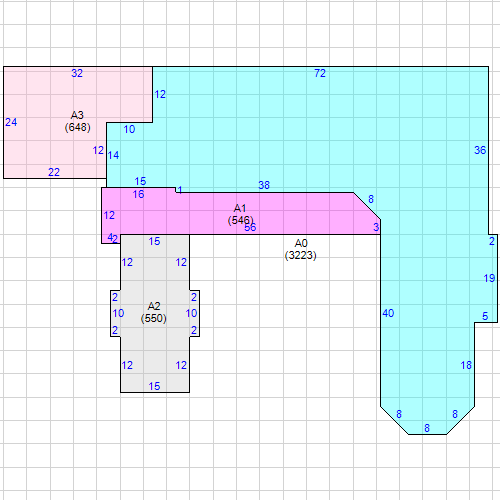
Task: Select the "5" dimension label
Action: [x=485, y=316]
